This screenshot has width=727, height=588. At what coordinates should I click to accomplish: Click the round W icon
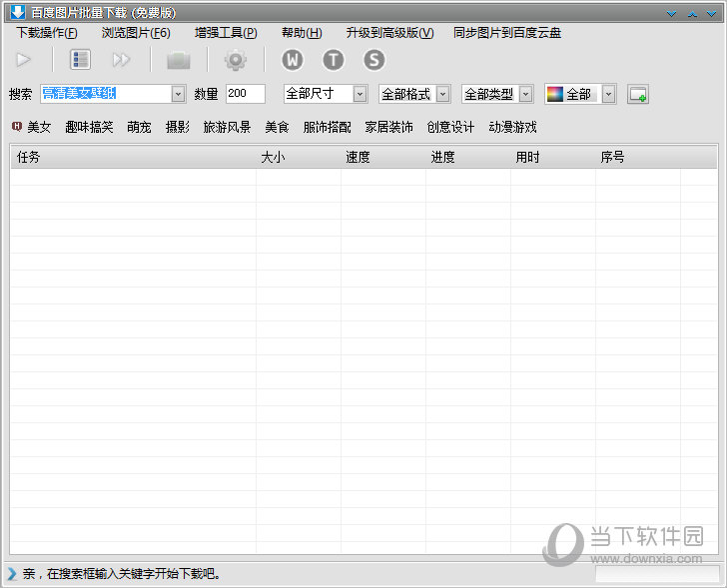pyautogui.click(x=293, y=60)
